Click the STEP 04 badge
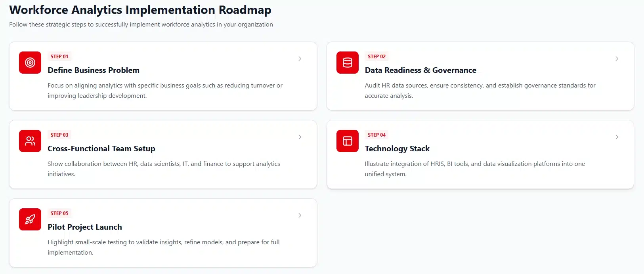 point(376,135)
